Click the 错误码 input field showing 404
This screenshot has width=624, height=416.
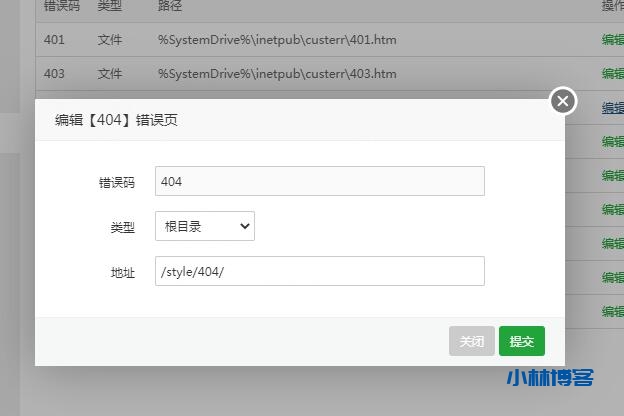click(320, 181)
